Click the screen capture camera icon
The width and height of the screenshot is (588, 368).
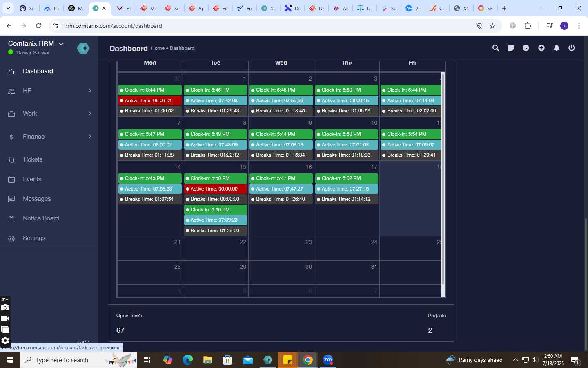[5, 307]
